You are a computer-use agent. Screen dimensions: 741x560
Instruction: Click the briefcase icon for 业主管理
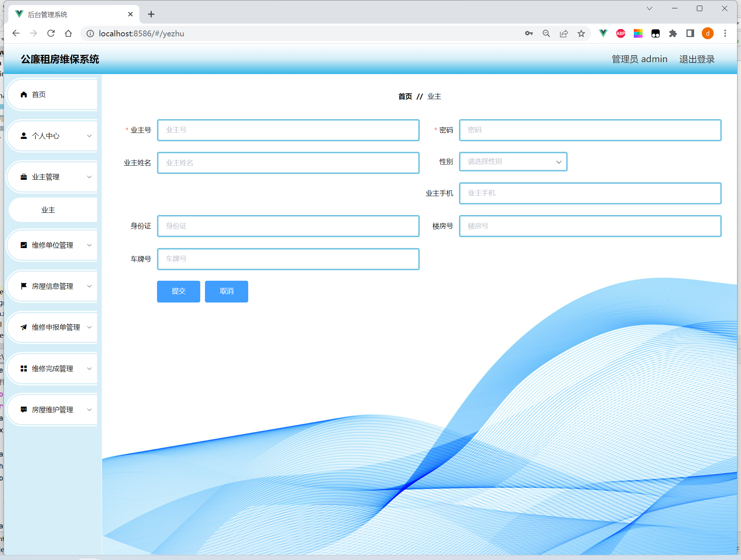pyautogui.click(x=24, y=177)
